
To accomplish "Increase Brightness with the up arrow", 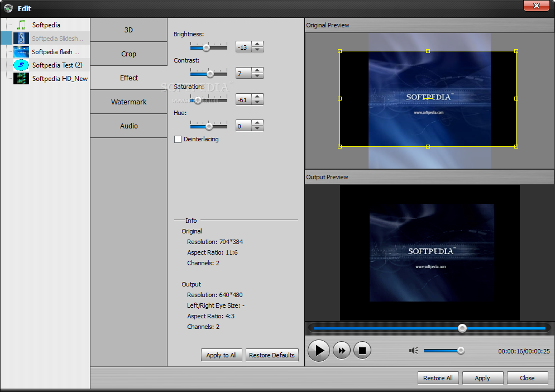I will point(257,44).
